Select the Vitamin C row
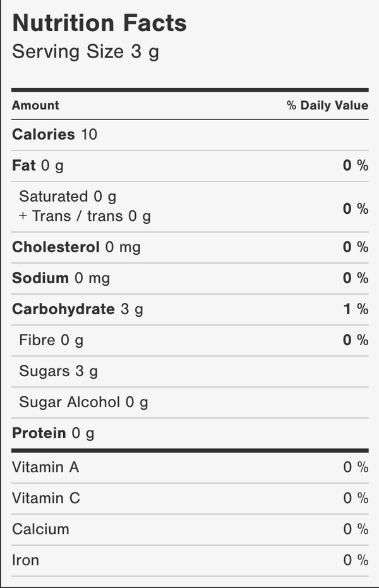379x588 pixels. coord(190,499)
